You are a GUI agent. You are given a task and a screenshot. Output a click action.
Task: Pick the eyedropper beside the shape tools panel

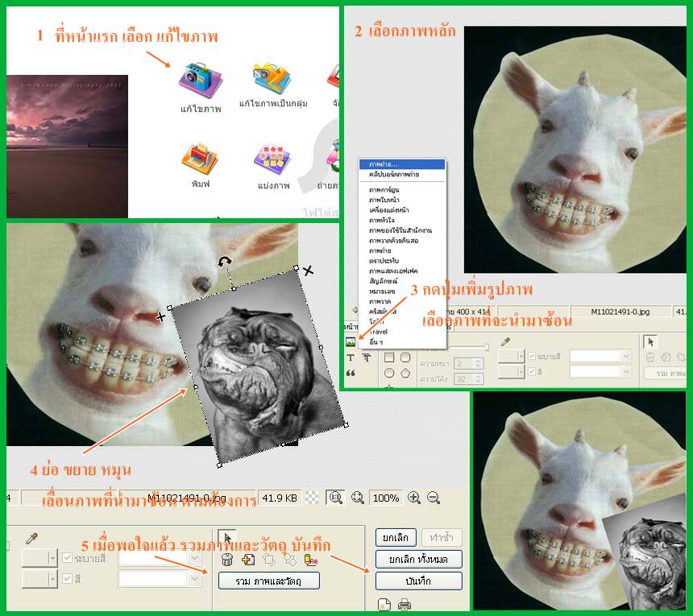tap(505, 341)
